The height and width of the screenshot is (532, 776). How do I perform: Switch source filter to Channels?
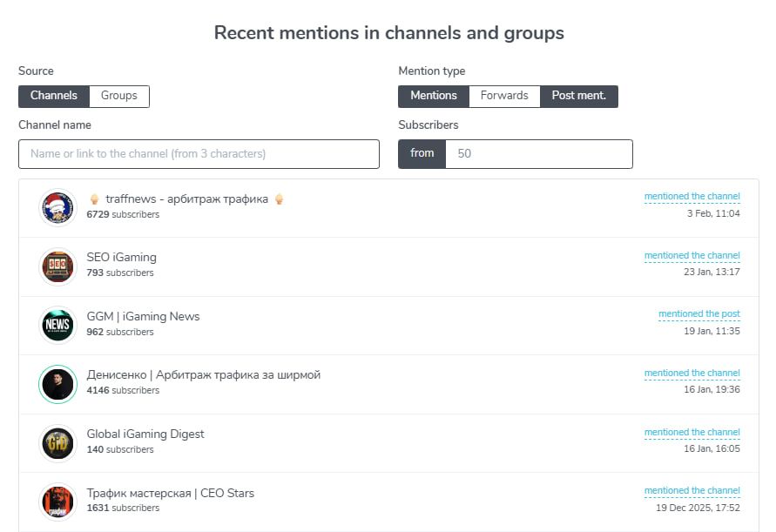click(54, 96)
